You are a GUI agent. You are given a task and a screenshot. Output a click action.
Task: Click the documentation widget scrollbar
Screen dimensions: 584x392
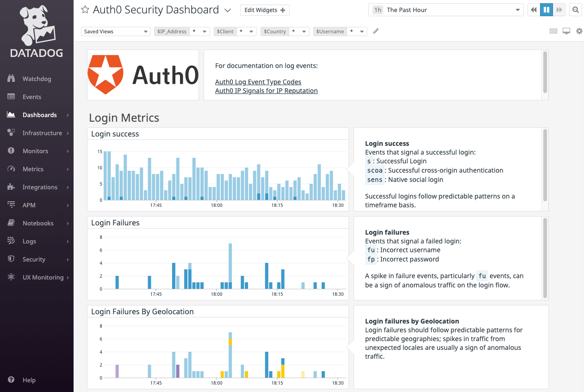[545, 72]
